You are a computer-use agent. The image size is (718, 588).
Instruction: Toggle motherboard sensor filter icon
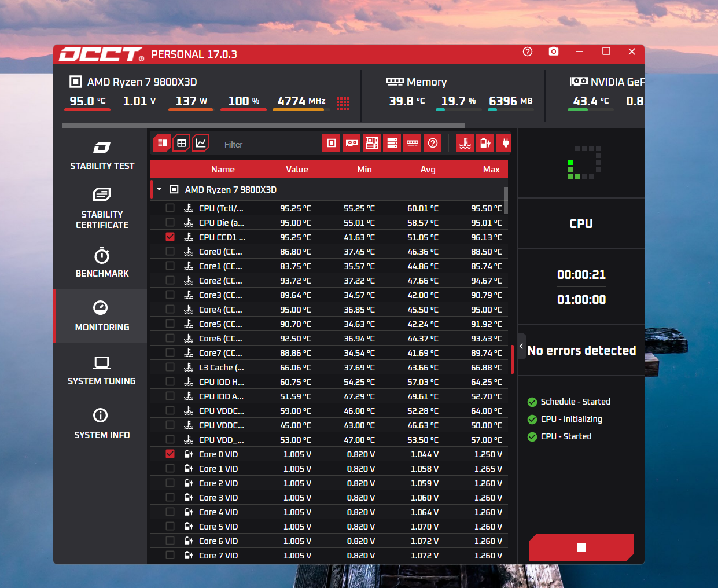(x=372, y=143)
